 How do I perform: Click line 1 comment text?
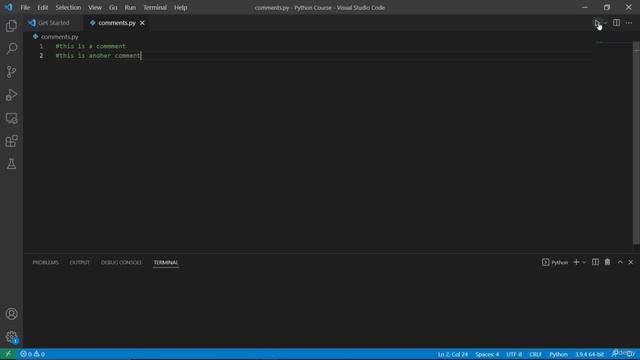click(x=91, y=46)
